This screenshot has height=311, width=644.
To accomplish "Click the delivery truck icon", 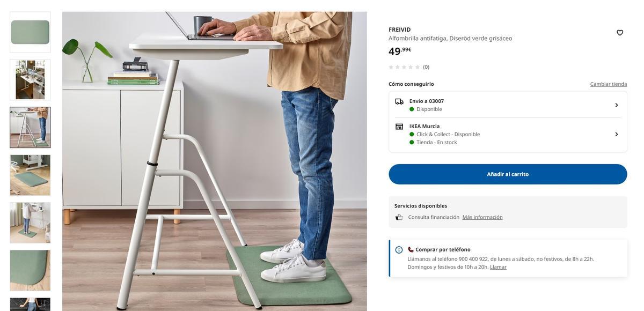I will (x=399, y=101).
